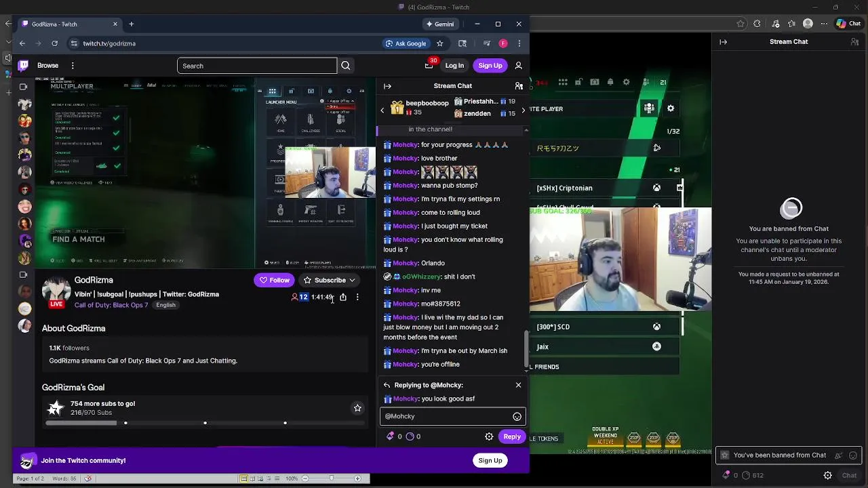The image size is (868, 488).
Task: Go to previous gift leaderboard page arrow
Action: tap(382, 109)
